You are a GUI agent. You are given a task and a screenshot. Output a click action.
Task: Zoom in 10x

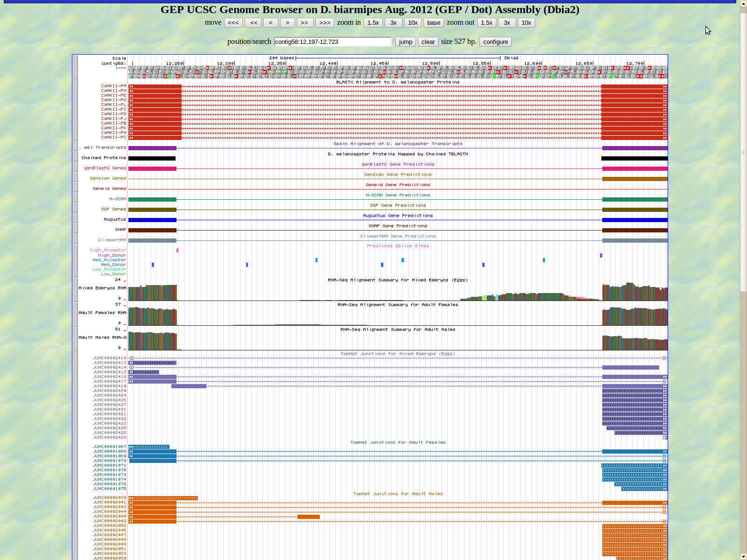413,22
